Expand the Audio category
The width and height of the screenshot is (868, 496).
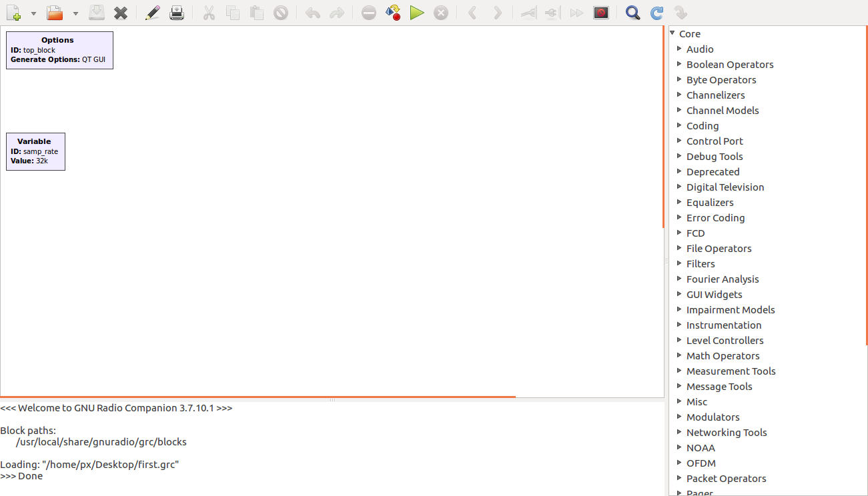[679, 49]
